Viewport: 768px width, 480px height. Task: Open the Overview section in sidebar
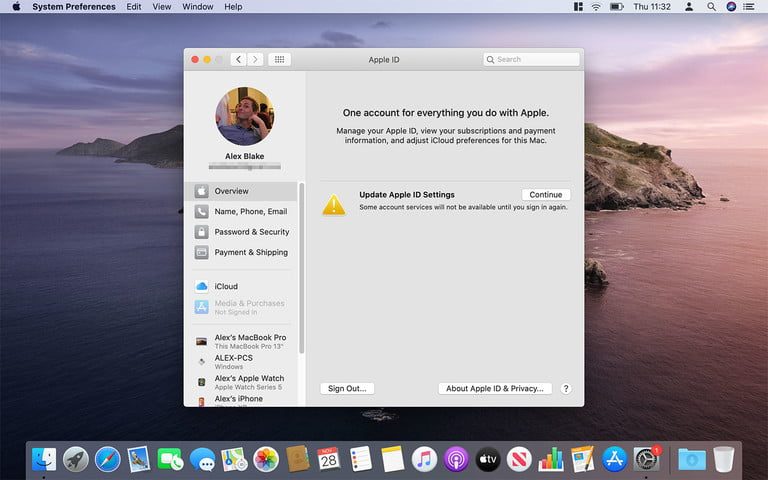click(x=241, y=191)
